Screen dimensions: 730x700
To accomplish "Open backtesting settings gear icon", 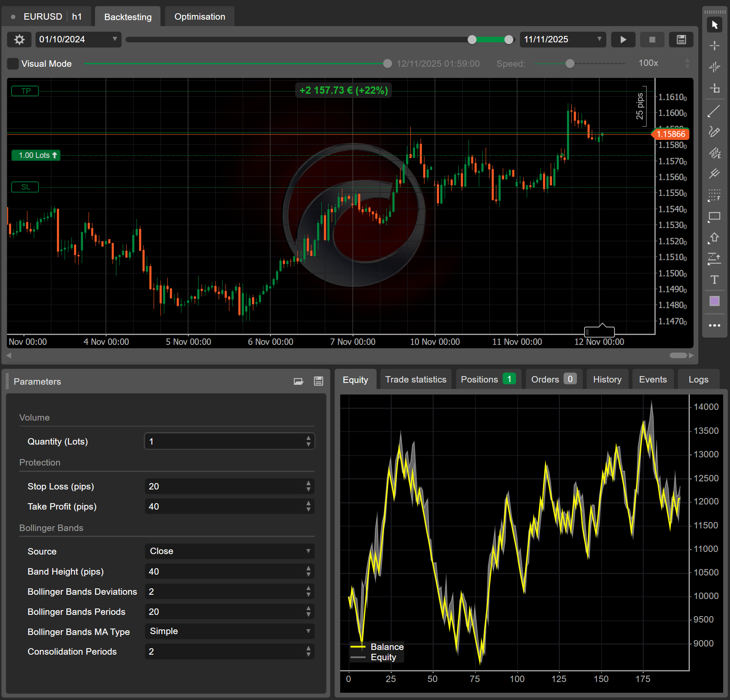I will pyautogui.click(x=19, y=40).
